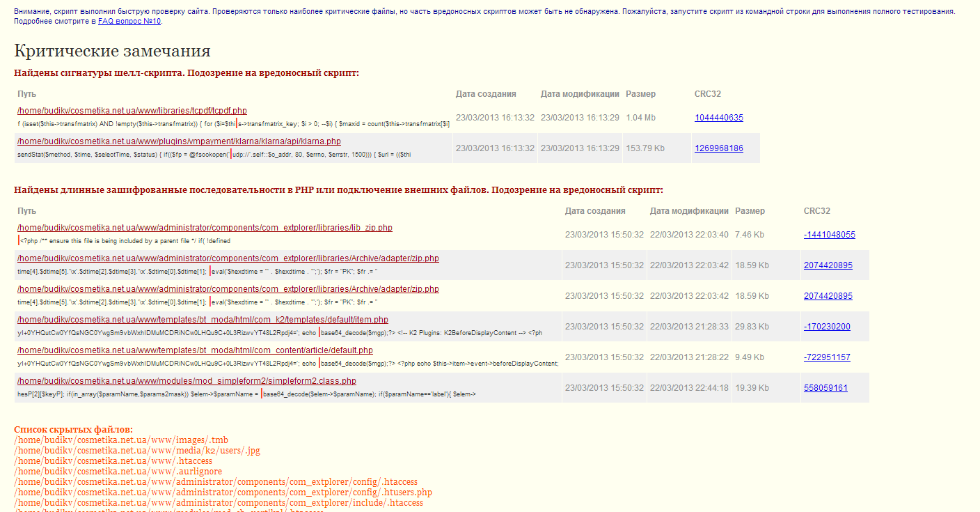
Task: Click CRC32 value -722951157
Action: (x=827, y=357)
